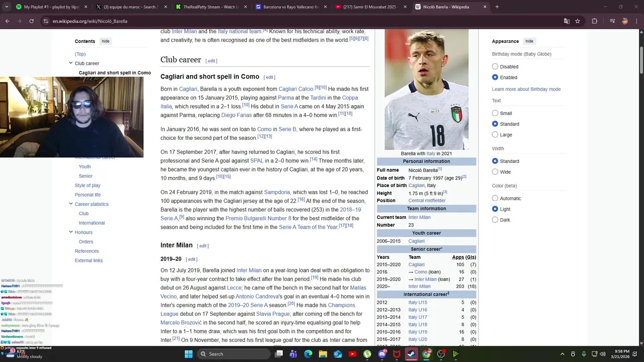
Task: Open the tab search dropdown arrow
Action: [x=7, y=7]
